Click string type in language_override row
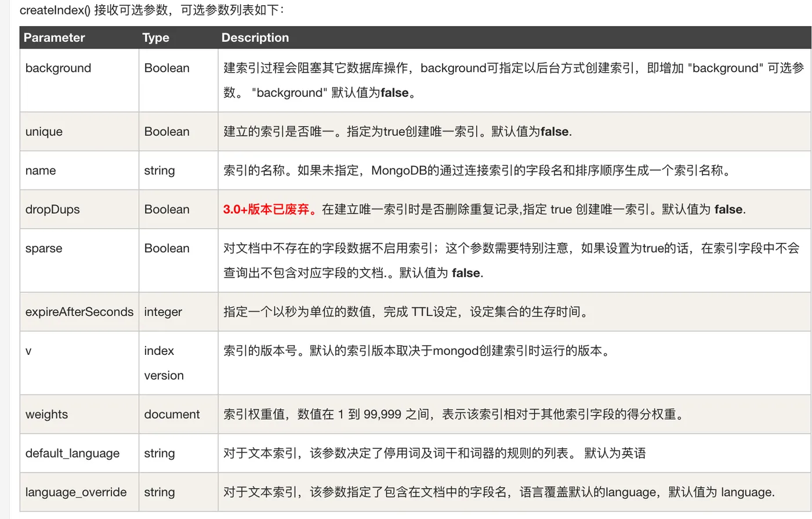 [159, 492]
